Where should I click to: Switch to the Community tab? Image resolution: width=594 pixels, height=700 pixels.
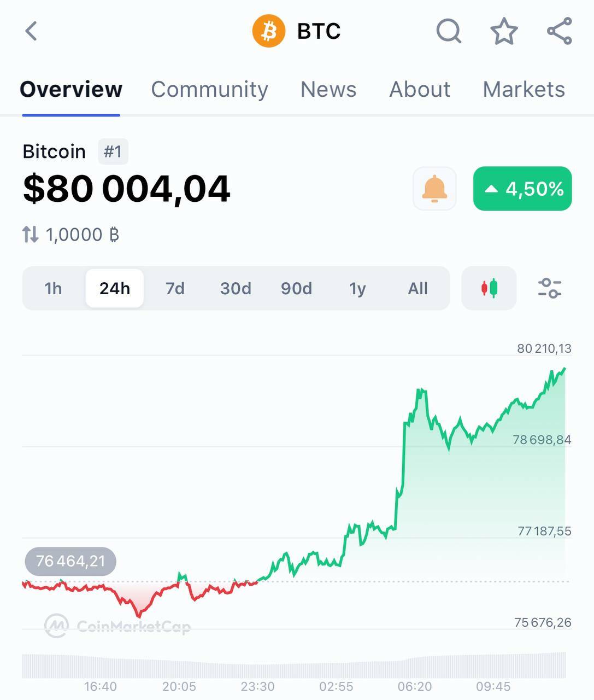tap(209, 89)
